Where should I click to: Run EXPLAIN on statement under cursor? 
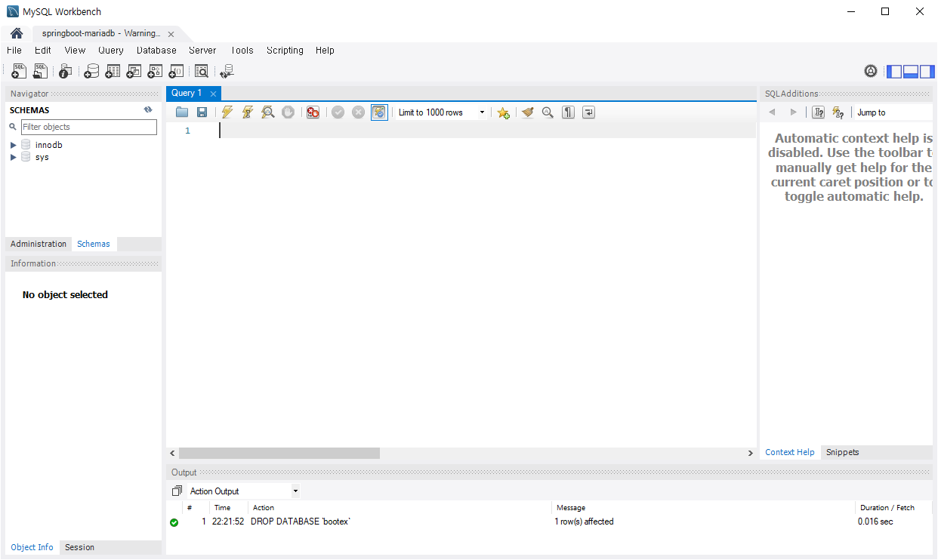[267, 112]
